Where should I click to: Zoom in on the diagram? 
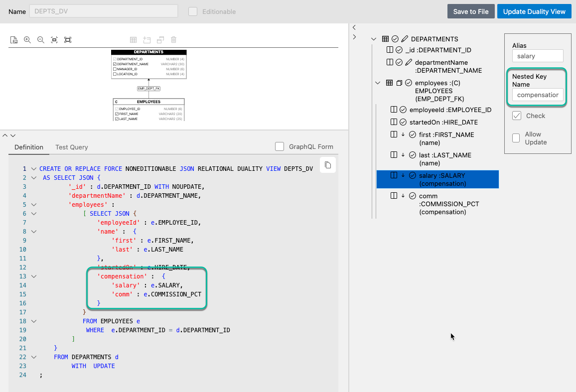[27, 40]
